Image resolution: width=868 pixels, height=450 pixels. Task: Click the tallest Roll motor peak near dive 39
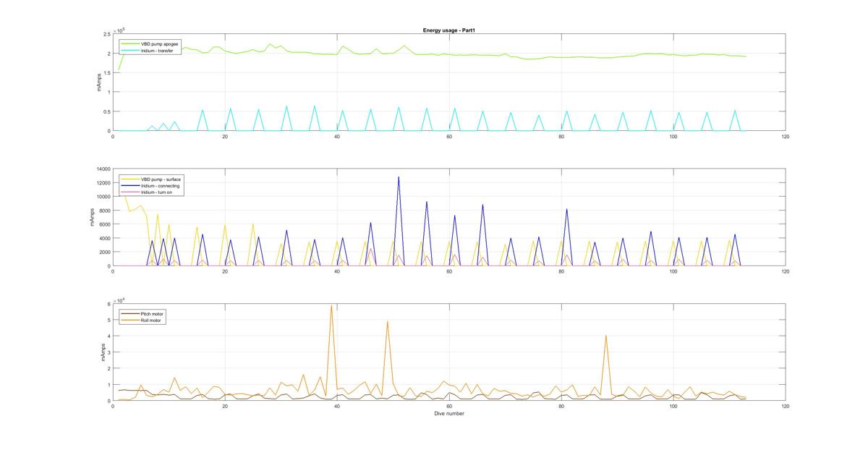click(331, 305)
